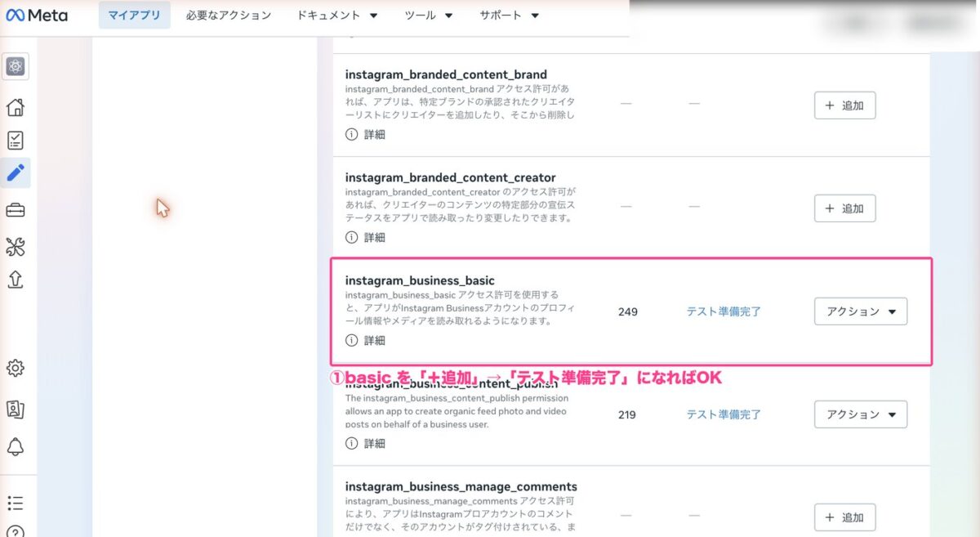Expand the ドキュメント menu
This screenshot has width=980, height=537.
(x=336, y=16)
